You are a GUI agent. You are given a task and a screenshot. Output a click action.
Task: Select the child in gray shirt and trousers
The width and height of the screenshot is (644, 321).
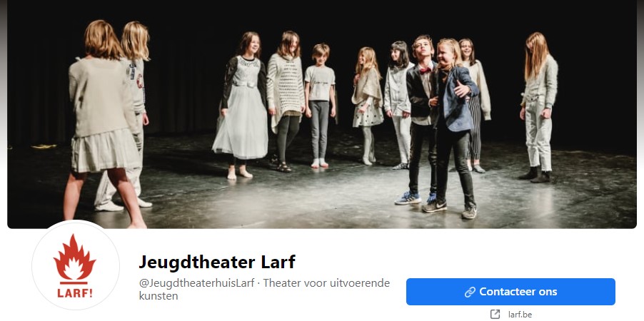[321, 106]
